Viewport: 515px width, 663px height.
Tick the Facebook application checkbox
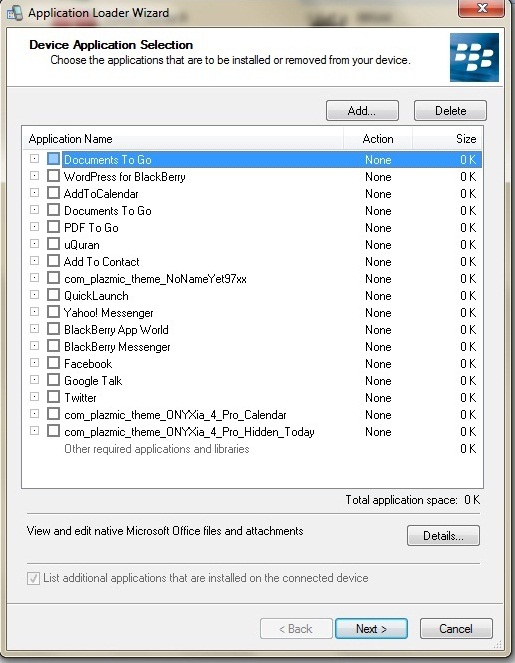[x=53, y=363]
